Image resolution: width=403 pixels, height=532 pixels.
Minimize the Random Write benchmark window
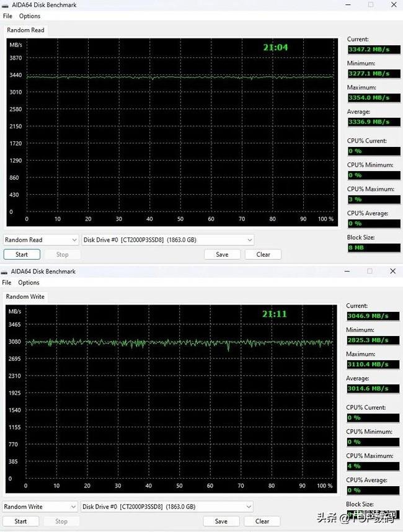[347, 271]
